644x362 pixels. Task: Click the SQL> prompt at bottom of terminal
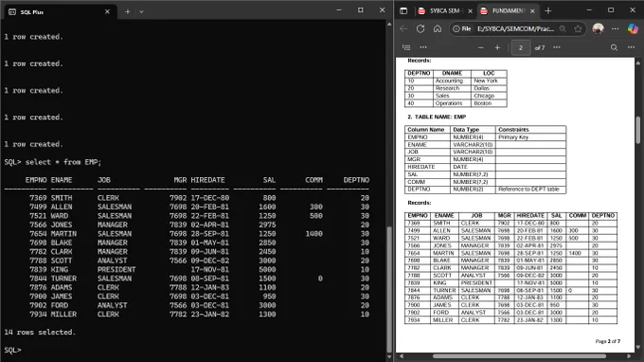(12, 350)
